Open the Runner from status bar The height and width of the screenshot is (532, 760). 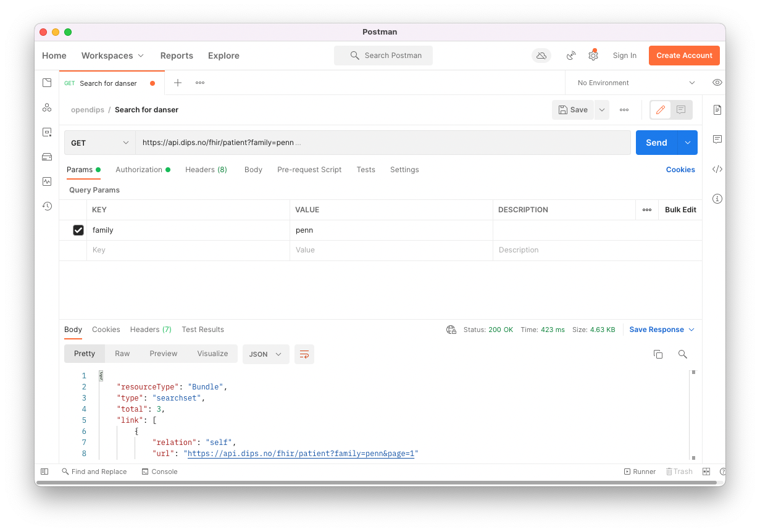coord(640,472)
